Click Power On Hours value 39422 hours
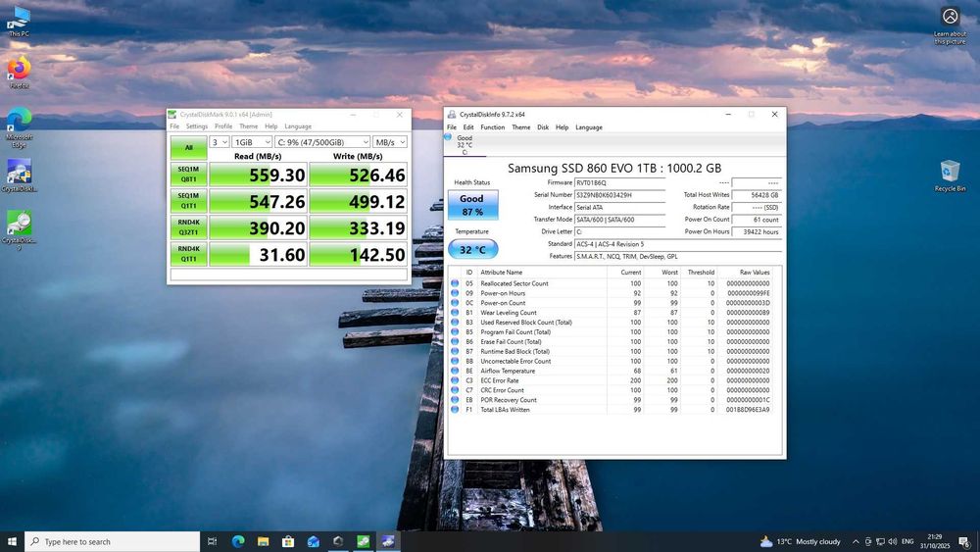The image size is (980, 552). [x=757, y=232]
